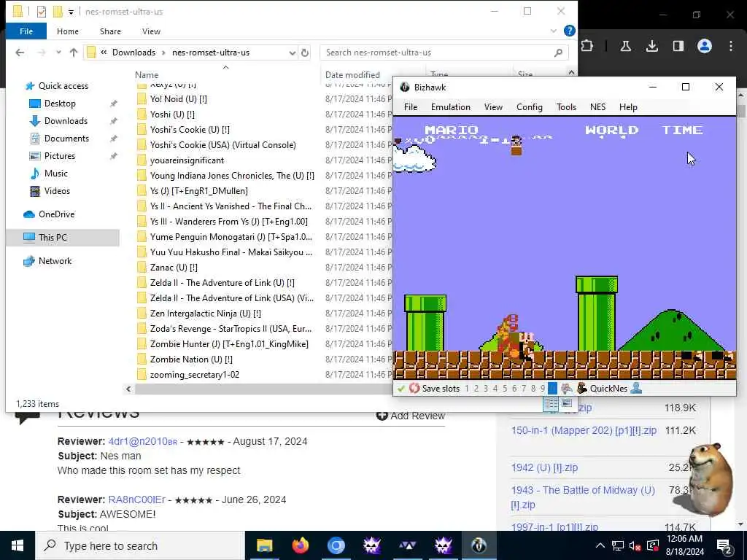Click the breadcrumb arrow after Downloads

[x=163, y=52]
